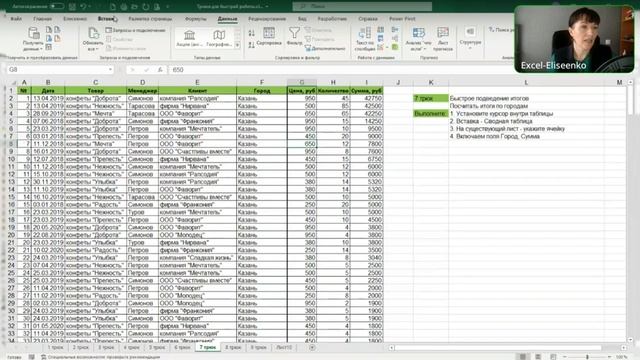Open the Формулы ribbon tab
The image size is (640, 360).
click(196, 19)
